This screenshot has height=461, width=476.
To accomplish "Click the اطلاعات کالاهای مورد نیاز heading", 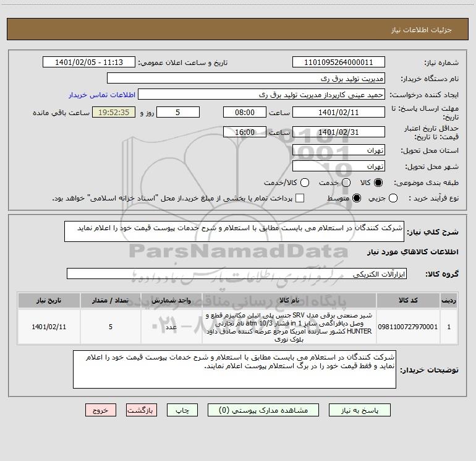I will coord(412,252).
